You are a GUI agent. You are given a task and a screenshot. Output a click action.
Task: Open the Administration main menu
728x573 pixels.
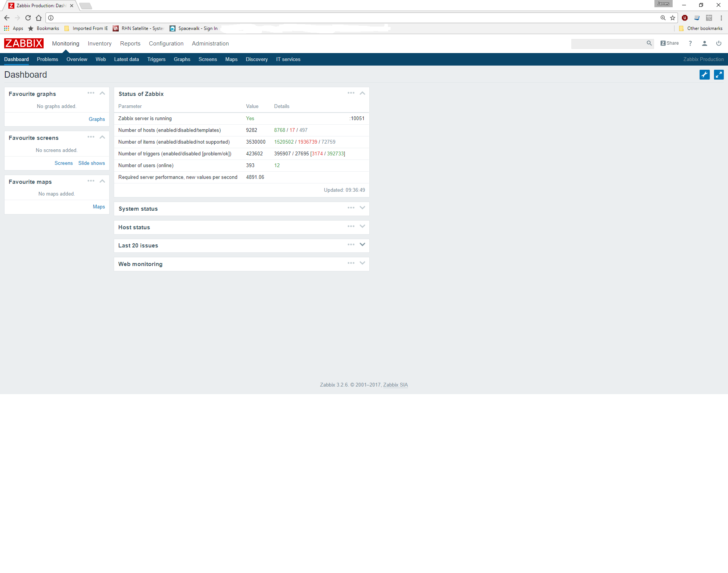(x=210, y=44)
